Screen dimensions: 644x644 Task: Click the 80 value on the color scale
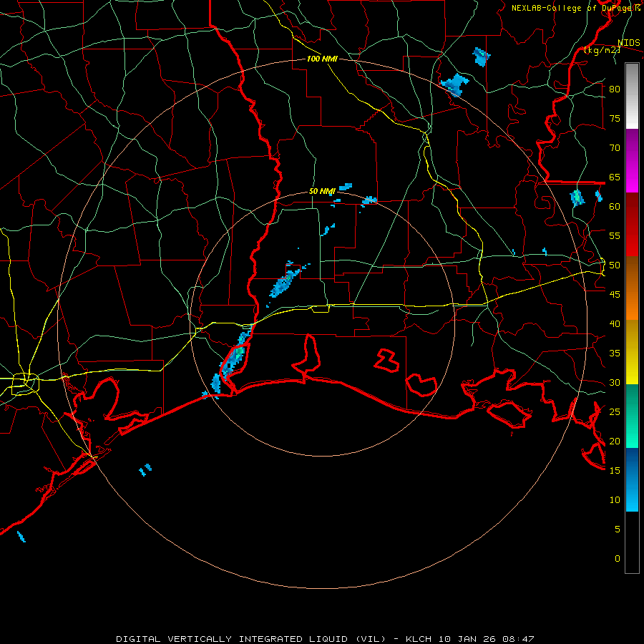pos(615,89)
